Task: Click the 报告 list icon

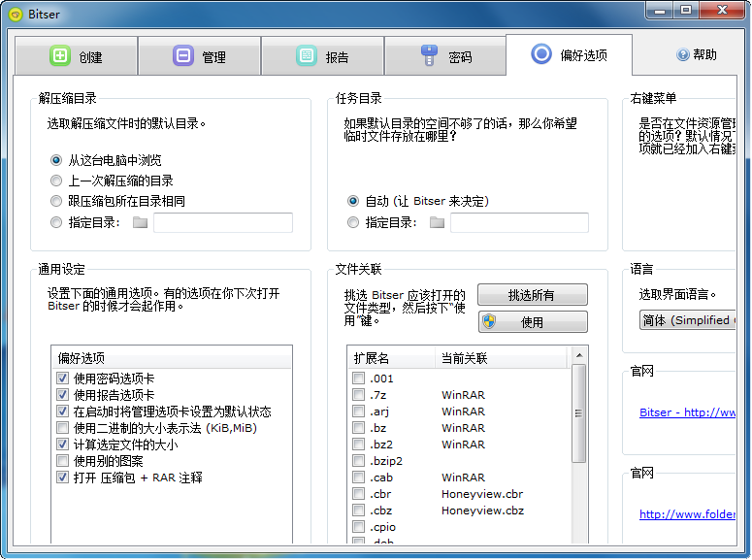Action: pos(306,56)
